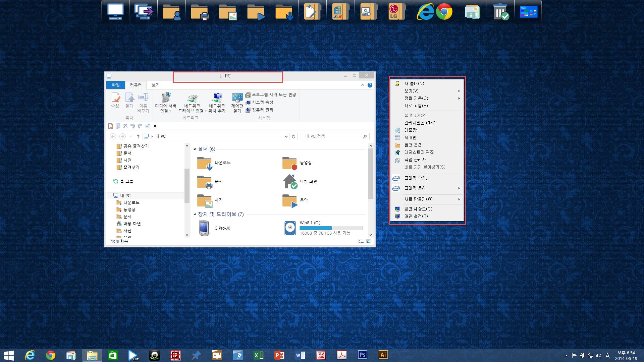The height and width of the screenshot is (362, 644).
Task: Switch to the 컴퓨터 ribbon tab
Action: (136, 85)
